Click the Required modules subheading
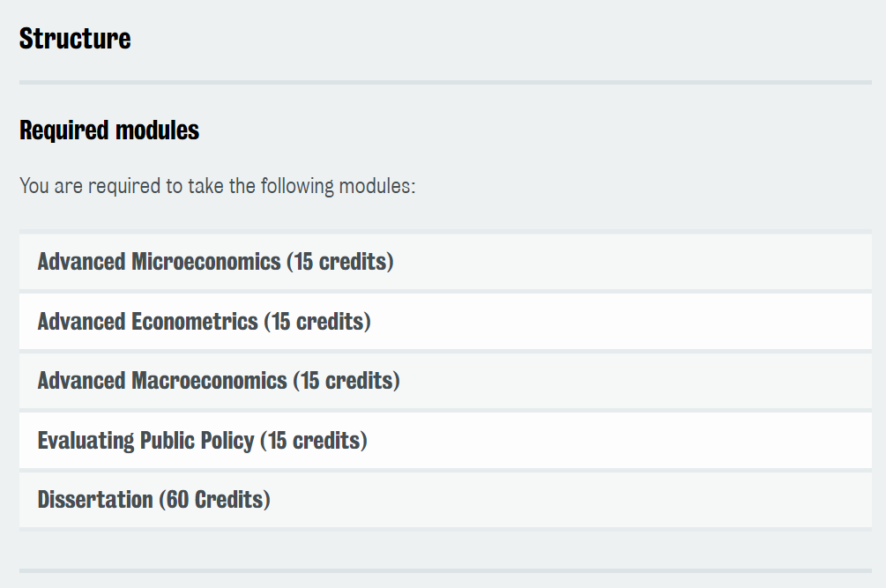 pyautogui.click(x=109, y=130)
